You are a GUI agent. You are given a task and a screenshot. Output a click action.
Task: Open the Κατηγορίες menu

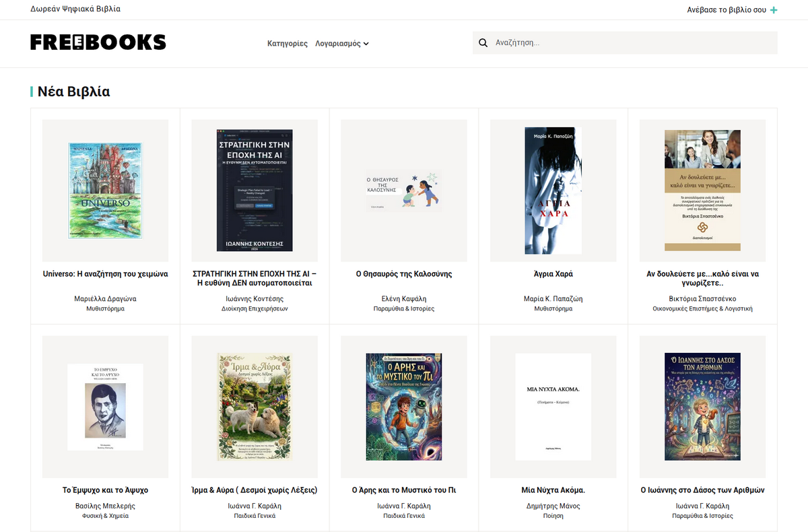click(x=288, y=43)
